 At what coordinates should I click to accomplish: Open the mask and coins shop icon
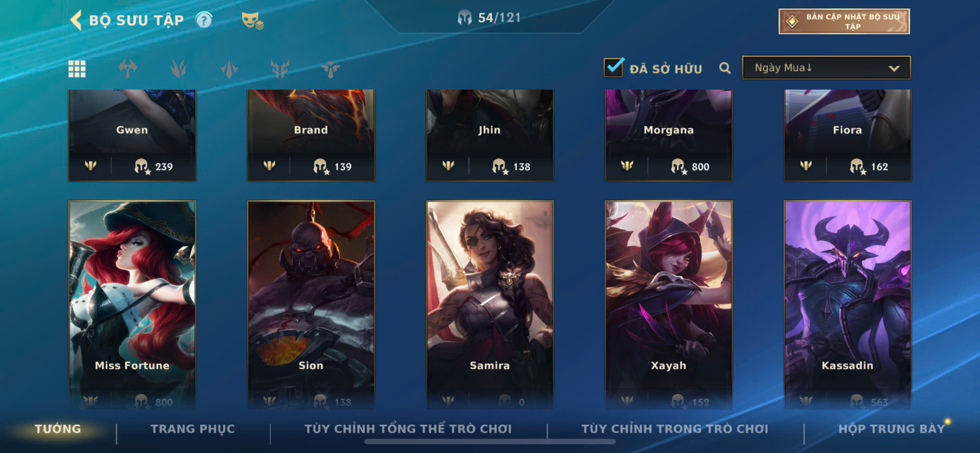pyautogui.click(x=253, y=20)
